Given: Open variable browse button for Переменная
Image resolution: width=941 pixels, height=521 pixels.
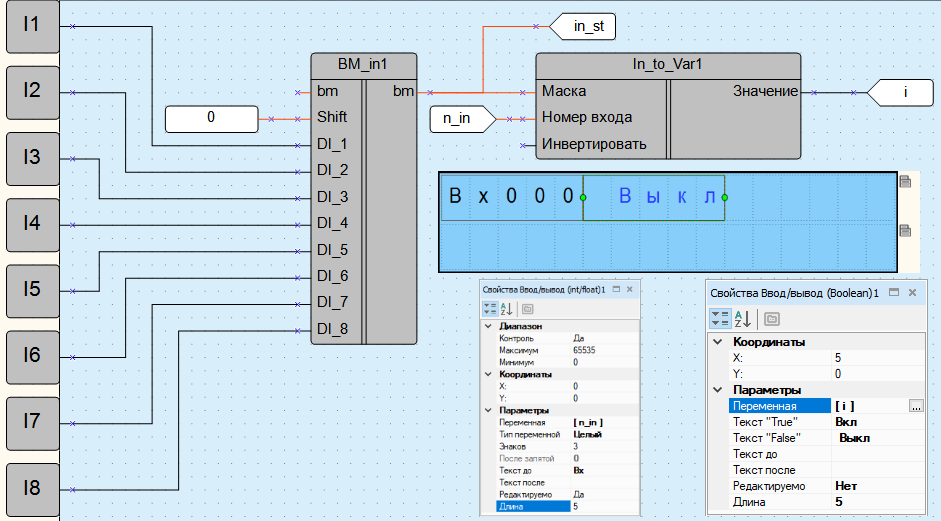Looking at the screenshot, I should pos(915,406).
